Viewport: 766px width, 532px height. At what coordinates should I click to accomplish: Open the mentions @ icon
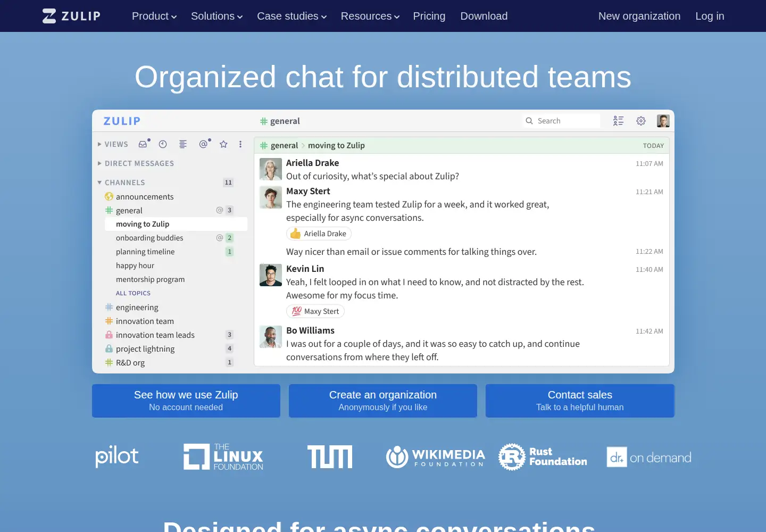[203, 144]
